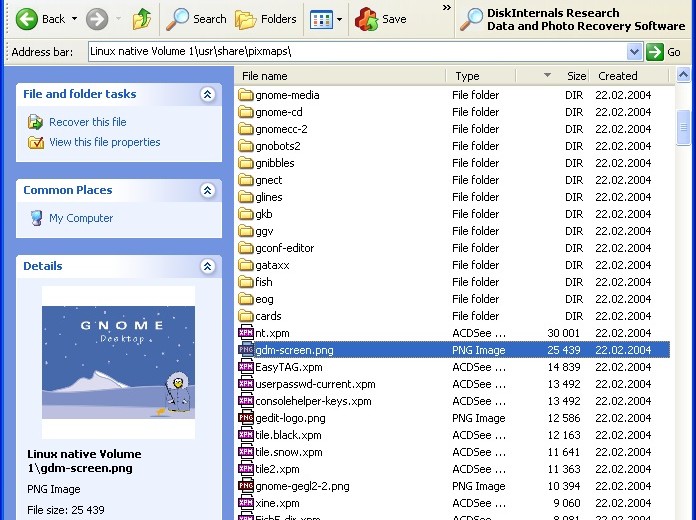This screenshot has width=696, height=520.
Task: Click the green Back arrow icon
Action: pyautogui.click(x=27, y=18)
